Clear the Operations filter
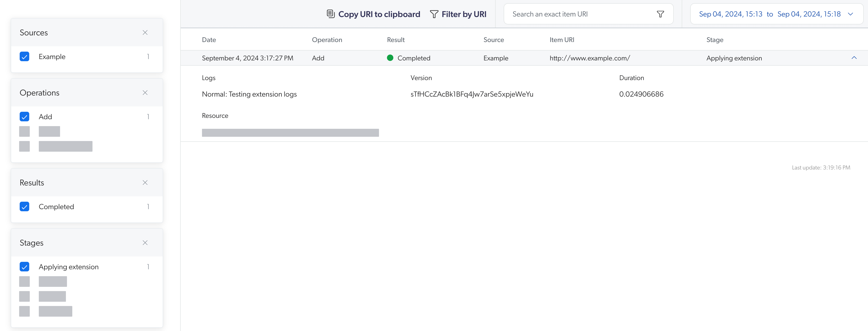868x331 pixels. click(145, 93)
